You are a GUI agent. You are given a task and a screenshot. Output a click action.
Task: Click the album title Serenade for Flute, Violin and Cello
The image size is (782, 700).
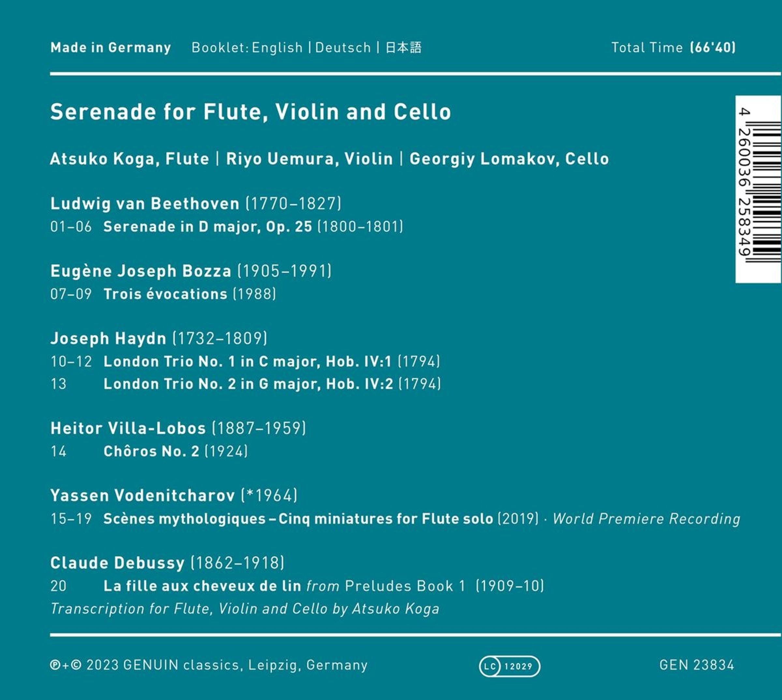click(x=251, y=112)
